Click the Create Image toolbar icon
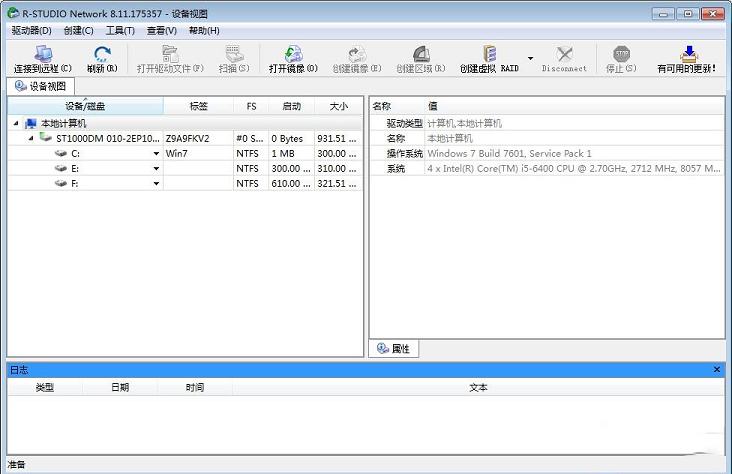Image resolution: width=732 pixels, height=474 pixels. 357,54
